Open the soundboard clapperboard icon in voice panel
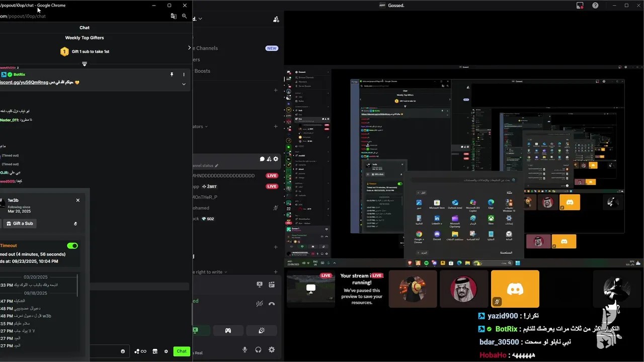Screen dimensions: 644x362 [272, 285]
